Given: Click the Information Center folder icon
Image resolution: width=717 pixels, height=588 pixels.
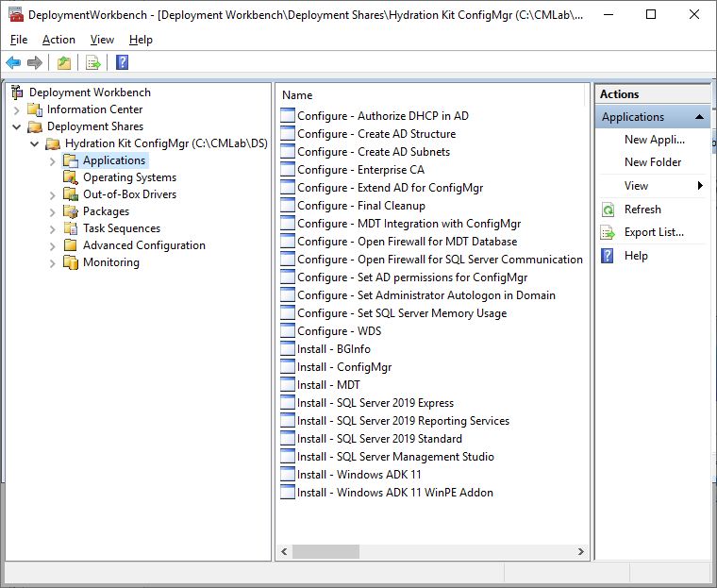Looking at the screenshot, I should pyautogui.click(x=35, y=109).
